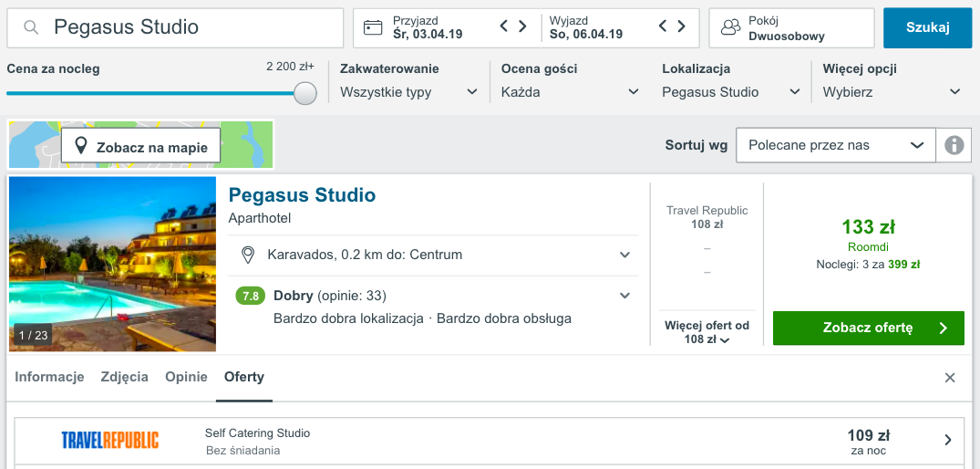Screen dimensions: 980x469
Task: Open room type guests selector
Action: [x=790, y=27]
